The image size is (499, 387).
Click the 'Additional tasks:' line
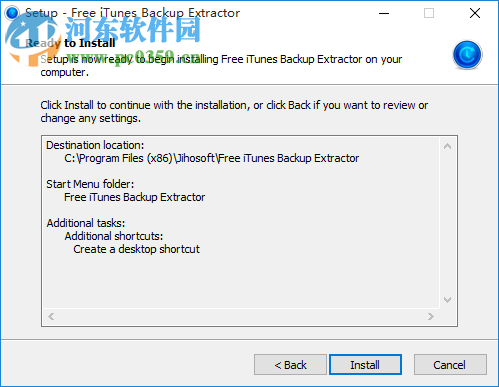coord(86,223)
